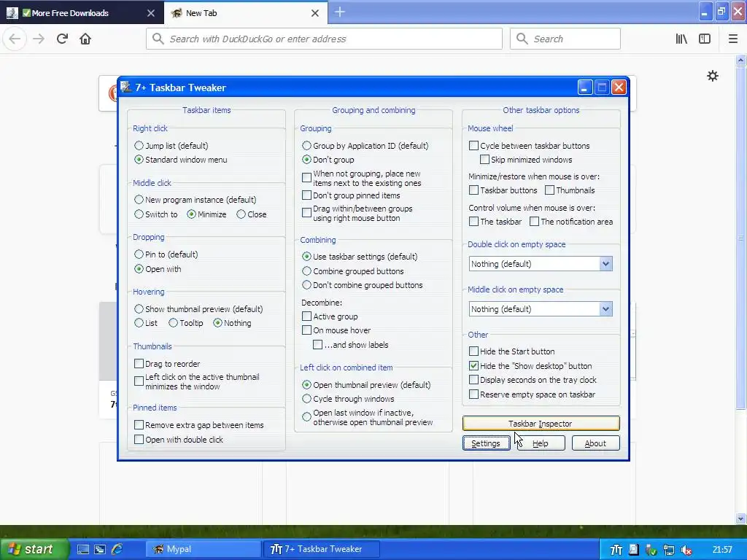The image size is (747, 560).
Task: Focus the browser Search box
Action: point(565,39)
